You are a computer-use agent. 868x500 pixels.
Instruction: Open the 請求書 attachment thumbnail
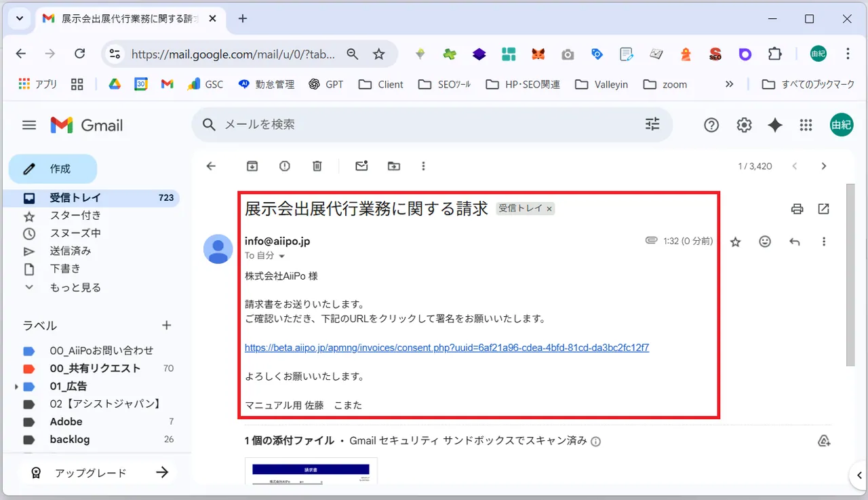pos(311,471)
